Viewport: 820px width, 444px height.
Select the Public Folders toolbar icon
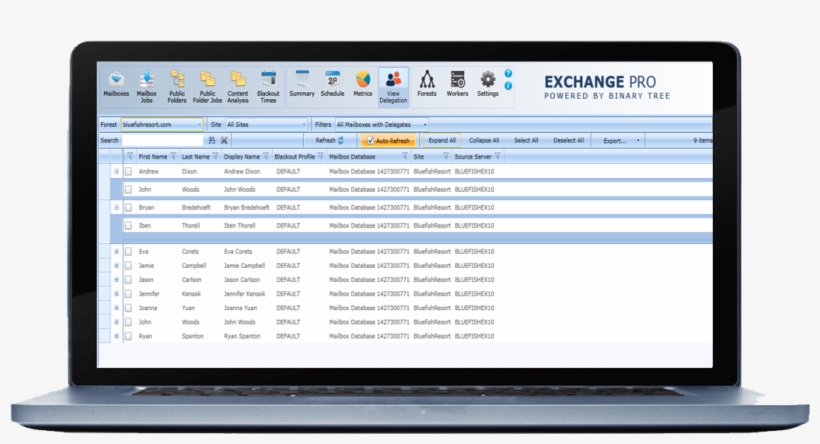pyautogui.click(x=177, y=87)
